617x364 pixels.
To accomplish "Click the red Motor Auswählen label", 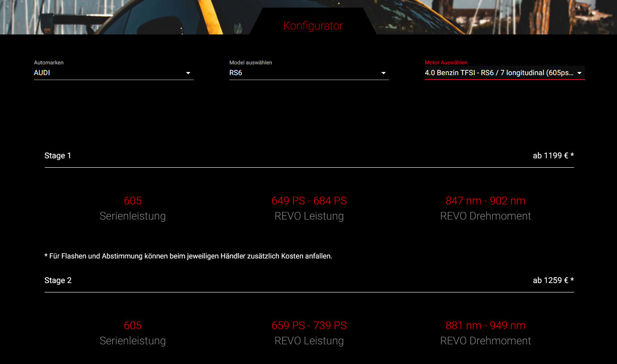I will click(446, 63).
